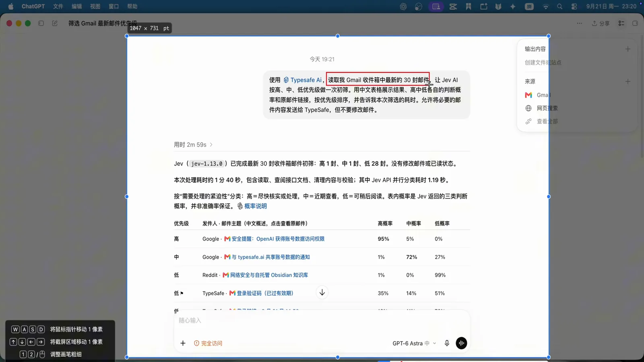
Task: Click the 分享 share button
Action: [601, 23]
